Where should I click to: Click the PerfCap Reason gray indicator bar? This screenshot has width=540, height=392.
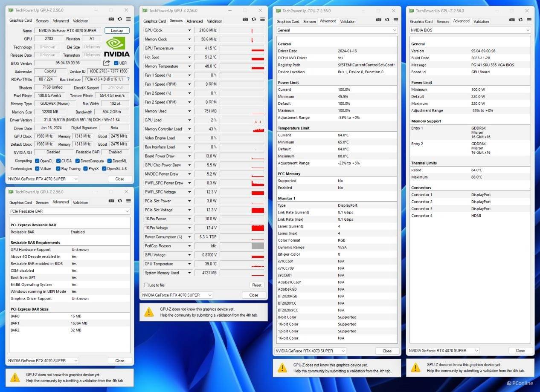[258, 246]
